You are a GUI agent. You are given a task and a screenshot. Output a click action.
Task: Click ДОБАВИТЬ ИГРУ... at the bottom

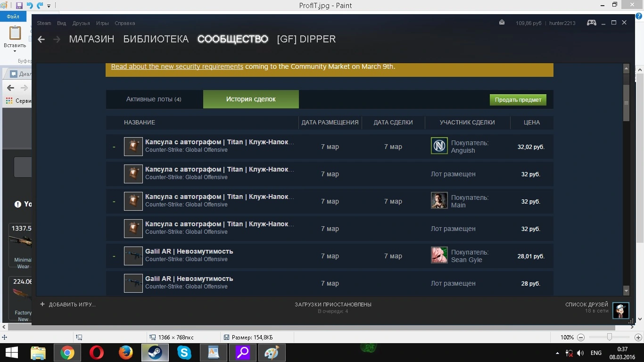[x=72, y=304]
